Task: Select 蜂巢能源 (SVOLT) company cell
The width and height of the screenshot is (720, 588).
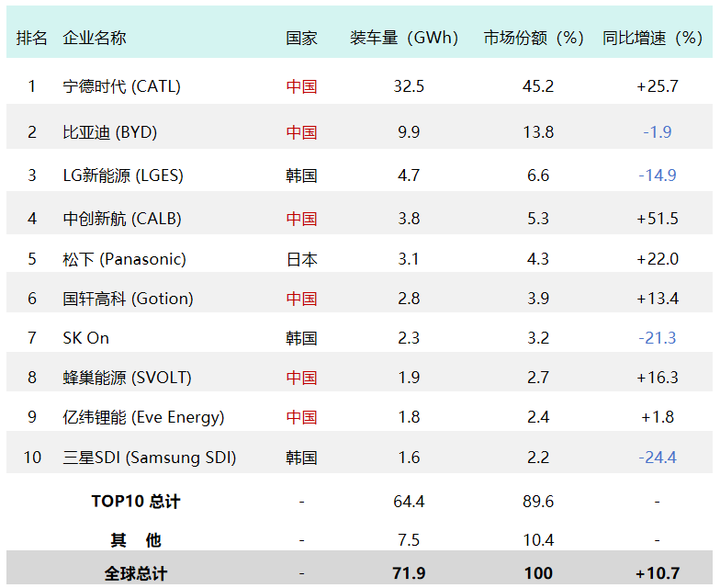Action: coord(127,378)
